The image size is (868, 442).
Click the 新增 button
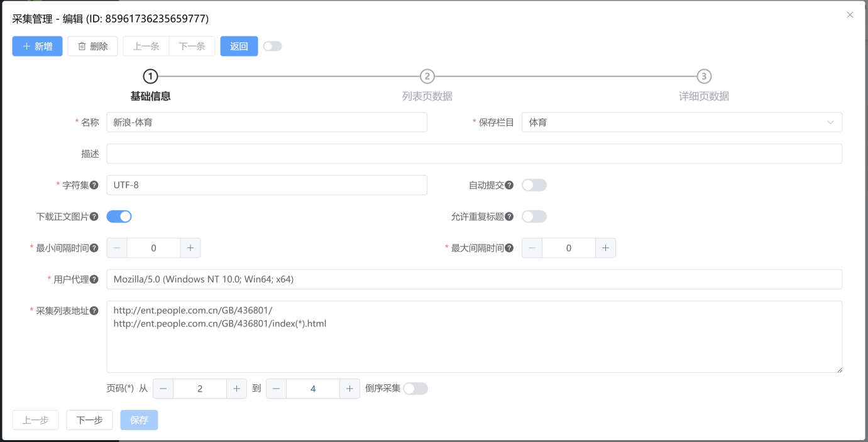(37, 46)
